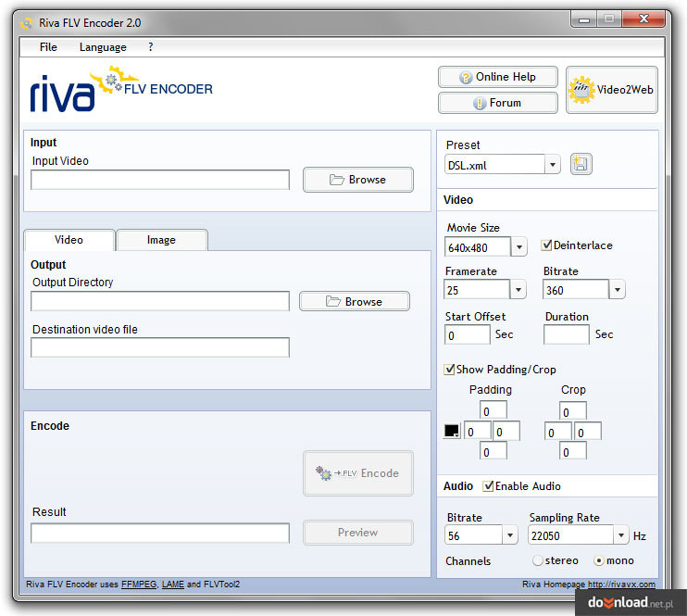Open the Forum button

click(498, 103)
